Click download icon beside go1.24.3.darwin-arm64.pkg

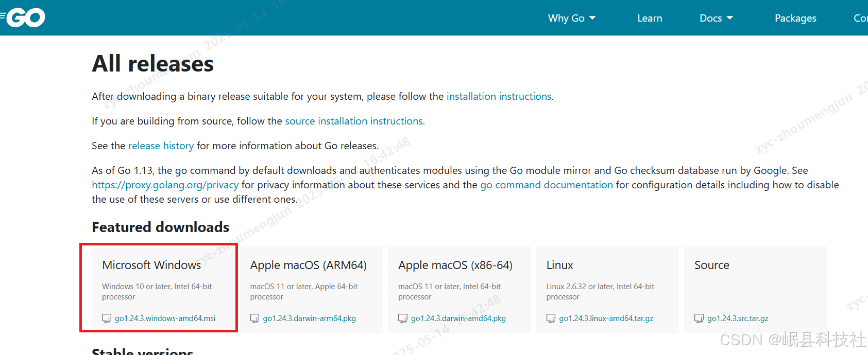point(254,318)
